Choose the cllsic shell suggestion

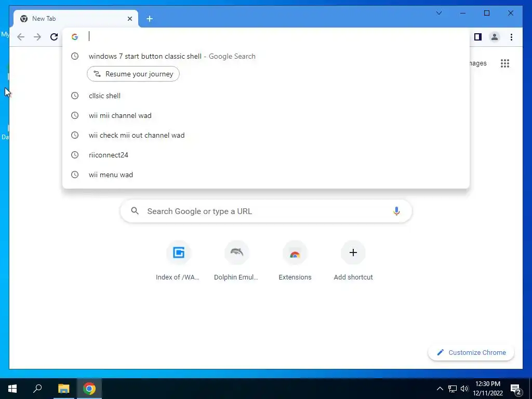[266, 96]
